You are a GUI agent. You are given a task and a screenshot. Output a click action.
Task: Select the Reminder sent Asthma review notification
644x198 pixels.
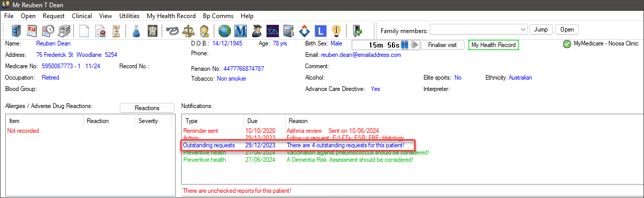pyautogui.click(x=412, y=131)
